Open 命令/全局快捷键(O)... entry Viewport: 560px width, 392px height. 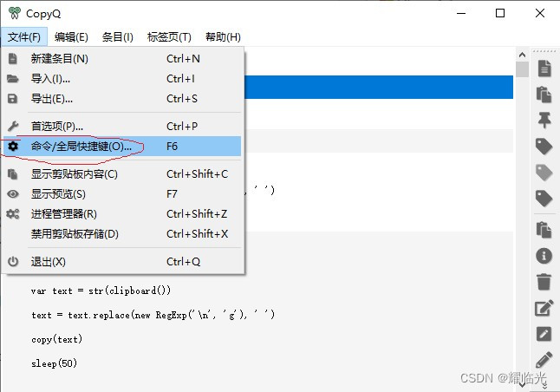[123, 147]
